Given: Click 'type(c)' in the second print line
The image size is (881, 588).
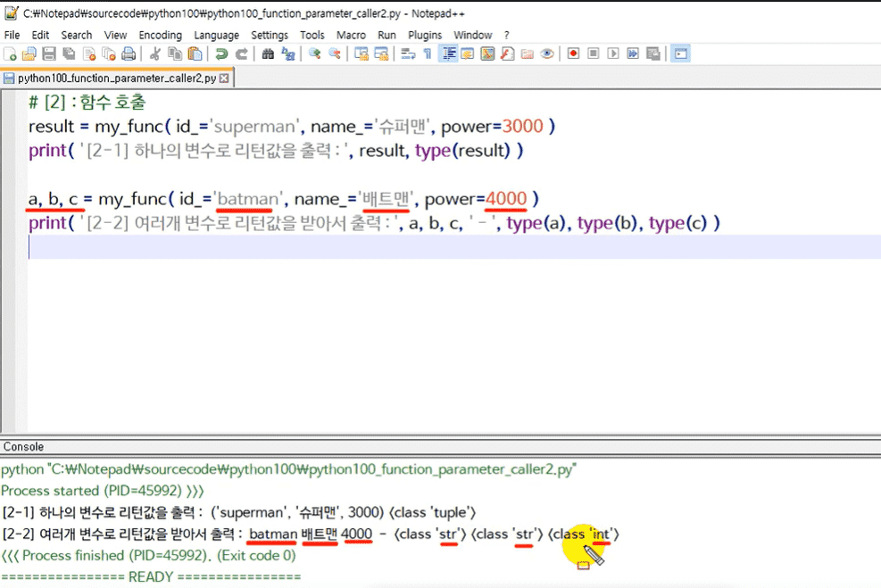Looking at the screenshot, I should coord(677,223).
